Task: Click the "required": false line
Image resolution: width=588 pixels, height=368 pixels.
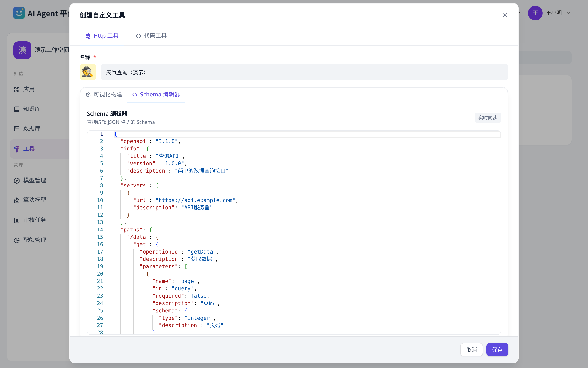Action: click(181, 296)
